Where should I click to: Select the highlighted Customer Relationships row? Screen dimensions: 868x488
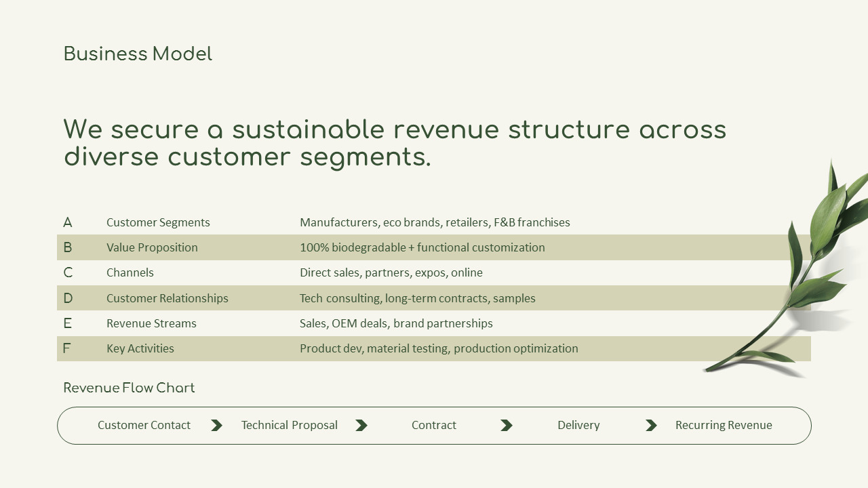[x=434, y=298]
